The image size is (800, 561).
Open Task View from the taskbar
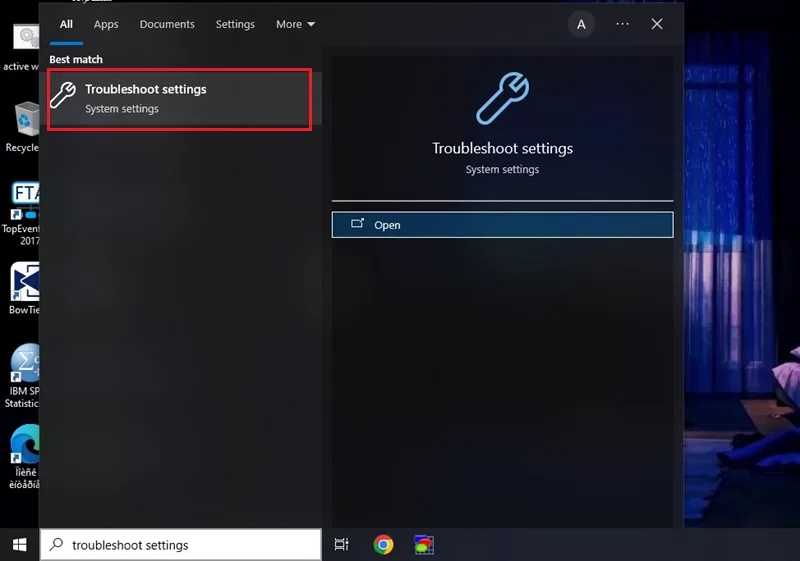[x=341, y=545]
